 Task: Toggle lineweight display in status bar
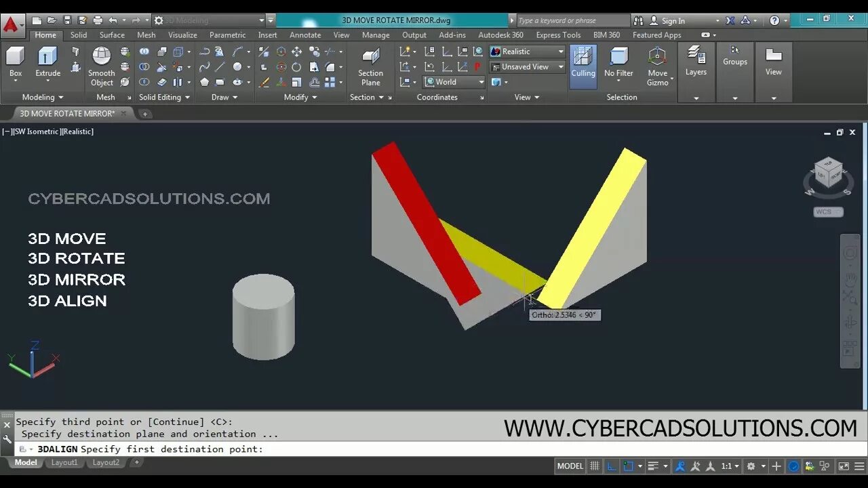click(x=654, y=466)
